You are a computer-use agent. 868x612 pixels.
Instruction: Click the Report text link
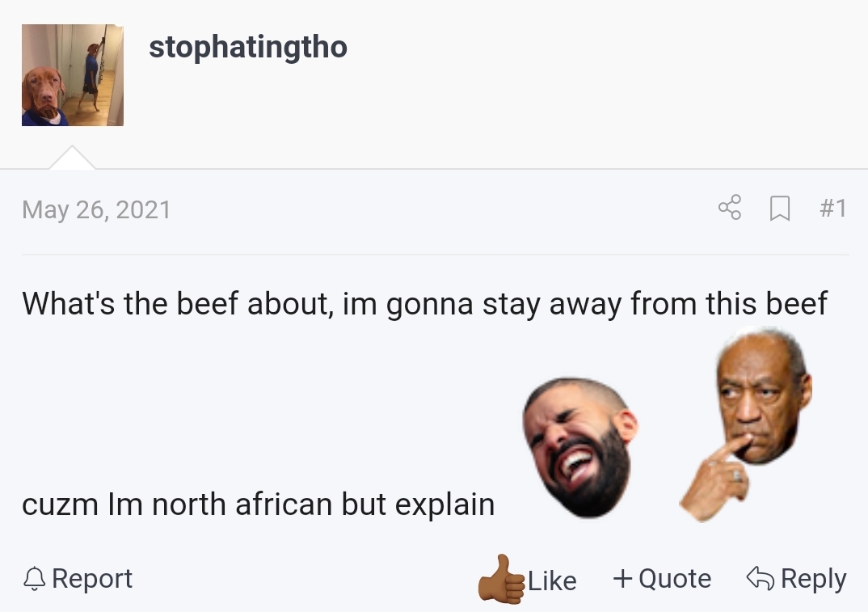coord(92,579)
